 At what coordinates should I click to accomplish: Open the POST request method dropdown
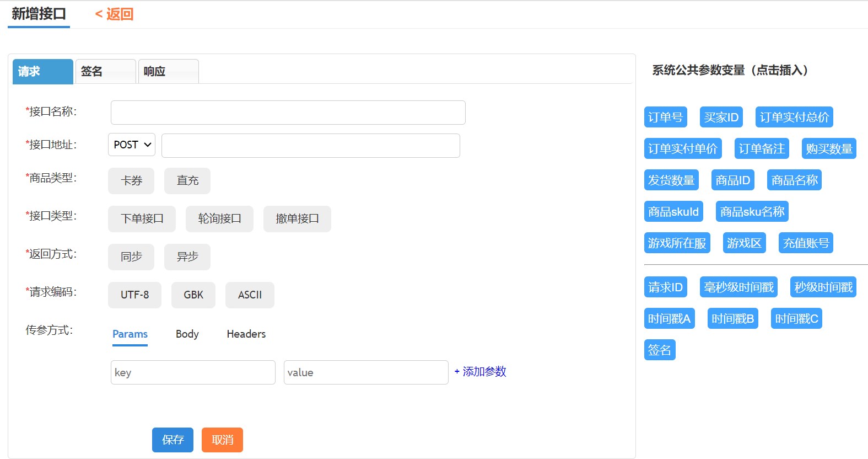point(132,145)
